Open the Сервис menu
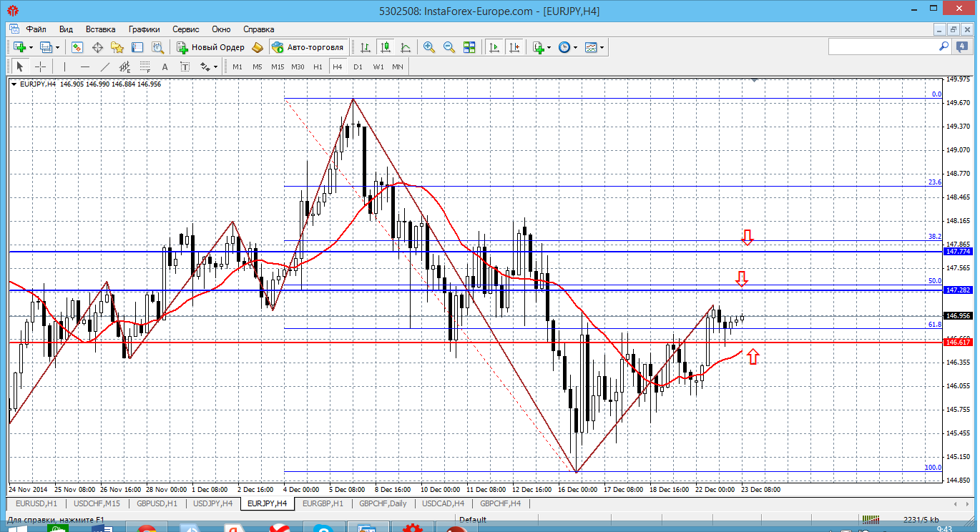980x532 pixels. (x=186, y=29)
